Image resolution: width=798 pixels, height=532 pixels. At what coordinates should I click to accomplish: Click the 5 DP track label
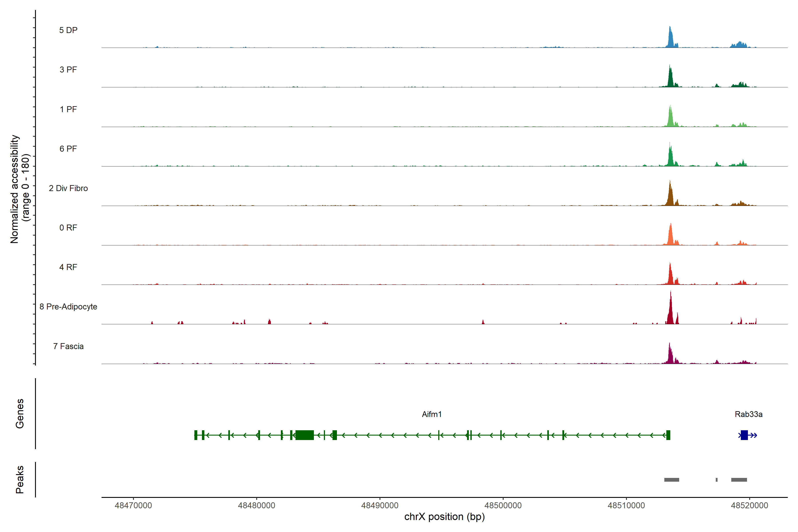68,30
